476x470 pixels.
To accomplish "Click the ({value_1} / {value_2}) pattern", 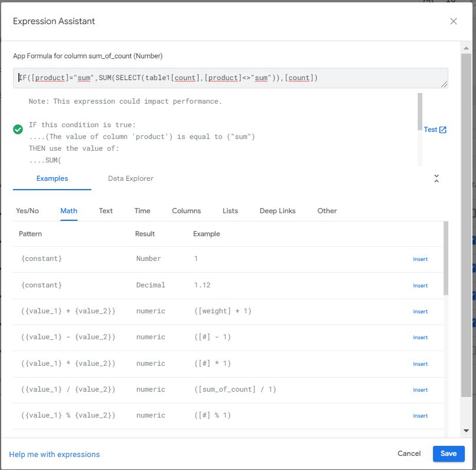I will (x=68, y=389).
